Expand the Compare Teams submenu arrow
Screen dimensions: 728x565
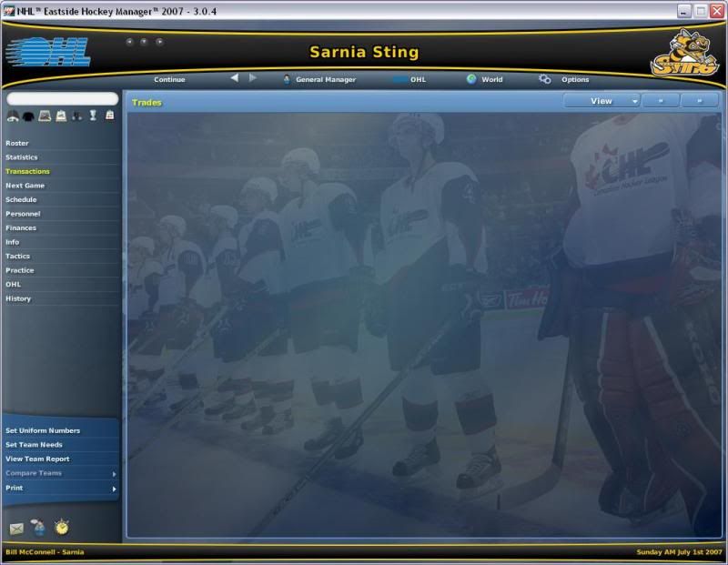pyautogui.click(x=115, y=474)
